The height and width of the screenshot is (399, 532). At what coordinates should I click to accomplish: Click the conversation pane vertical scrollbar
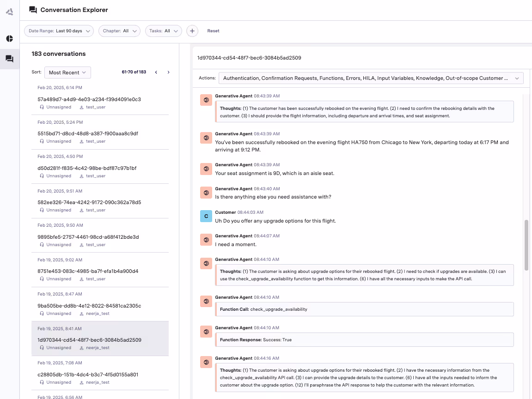526,245
